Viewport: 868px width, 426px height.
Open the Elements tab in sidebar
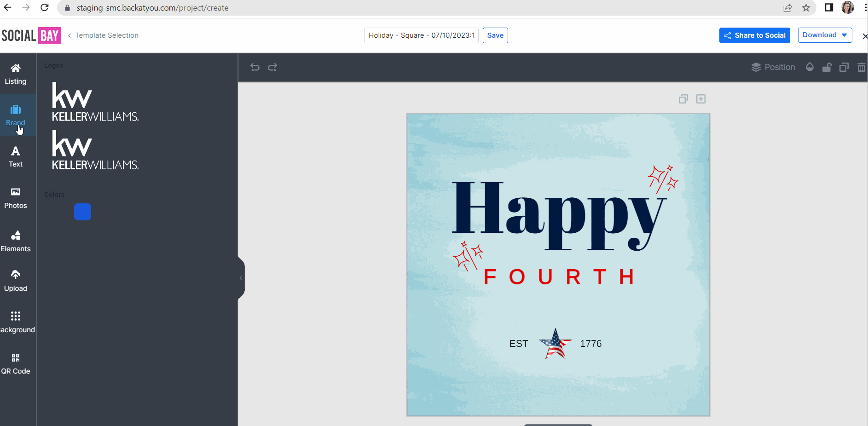click(x=16, y=242)
